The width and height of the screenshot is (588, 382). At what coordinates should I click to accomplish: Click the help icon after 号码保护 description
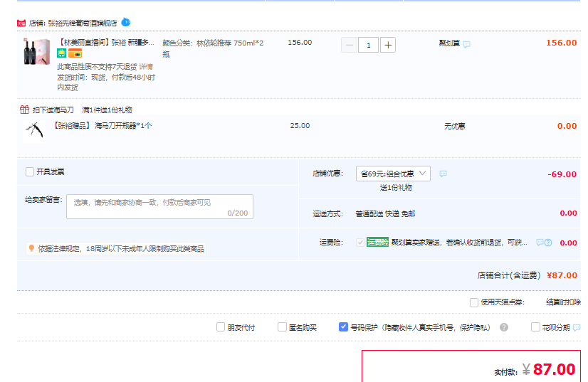pyautogui.click(x=504, y=327)
